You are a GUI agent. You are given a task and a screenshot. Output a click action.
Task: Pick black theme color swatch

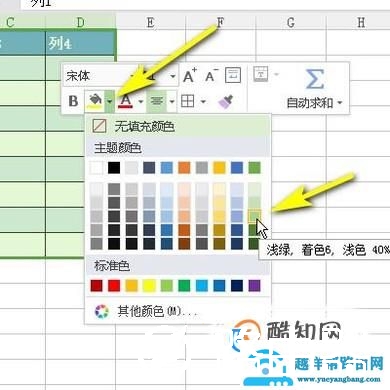(x=114, y=168)
